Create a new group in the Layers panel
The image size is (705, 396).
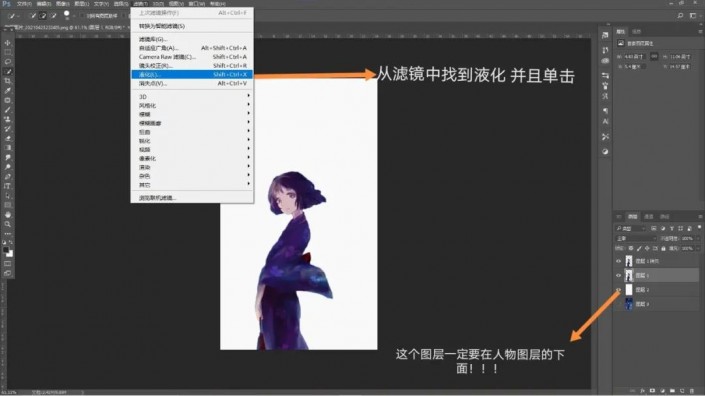[672, 391]
